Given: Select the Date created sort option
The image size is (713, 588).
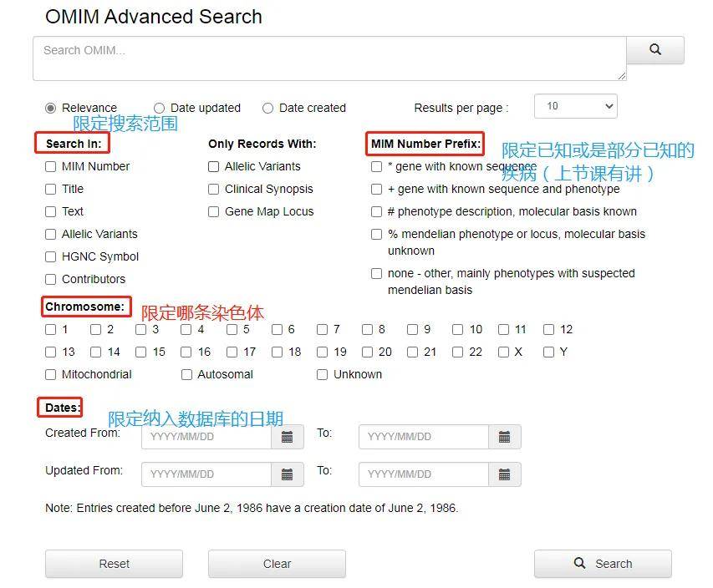Looking at the screenshot, I should click(268, 108).
